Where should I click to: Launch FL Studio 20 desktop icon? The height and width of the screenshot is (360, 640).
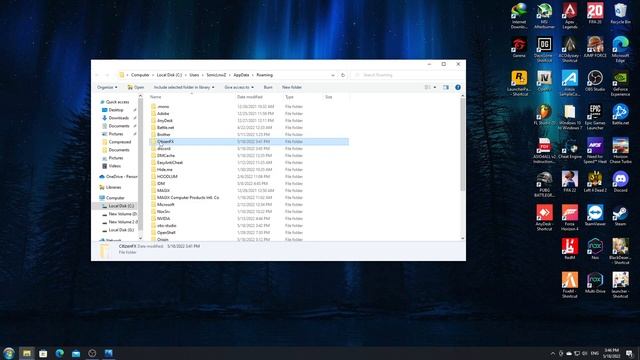pyautogui.click(x=544, y=114)
